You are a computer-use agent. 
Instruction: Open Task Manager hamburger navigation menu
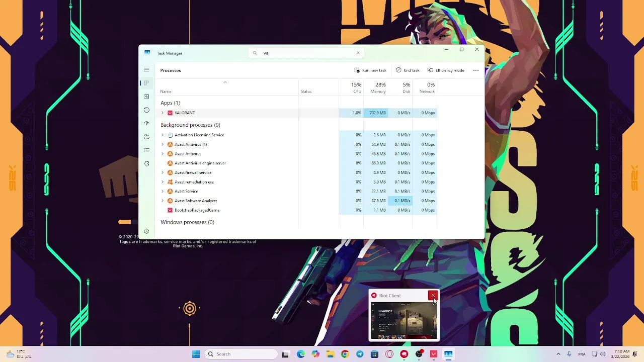pyautogui.click(x=146, y=70)
